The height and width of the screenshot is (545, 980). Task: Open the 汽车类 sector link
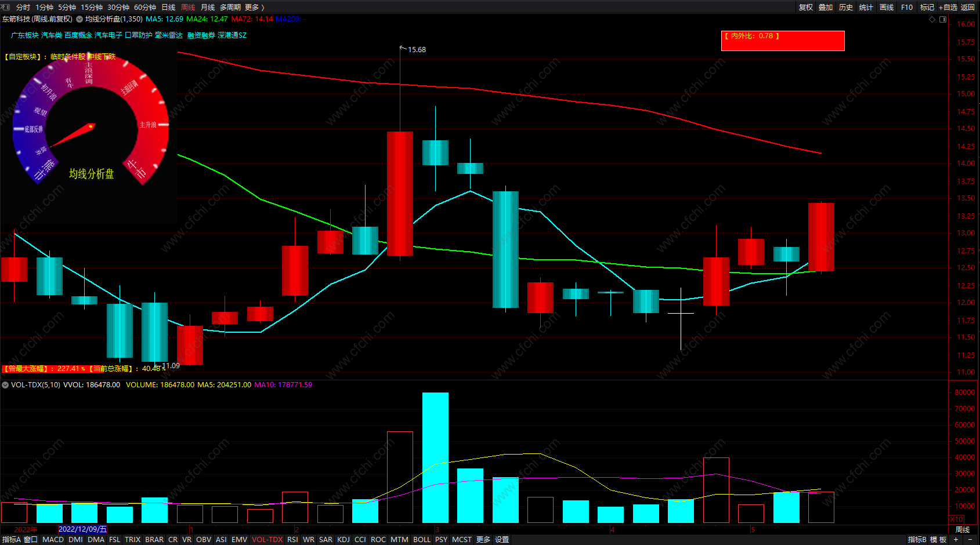coord(52,35)
